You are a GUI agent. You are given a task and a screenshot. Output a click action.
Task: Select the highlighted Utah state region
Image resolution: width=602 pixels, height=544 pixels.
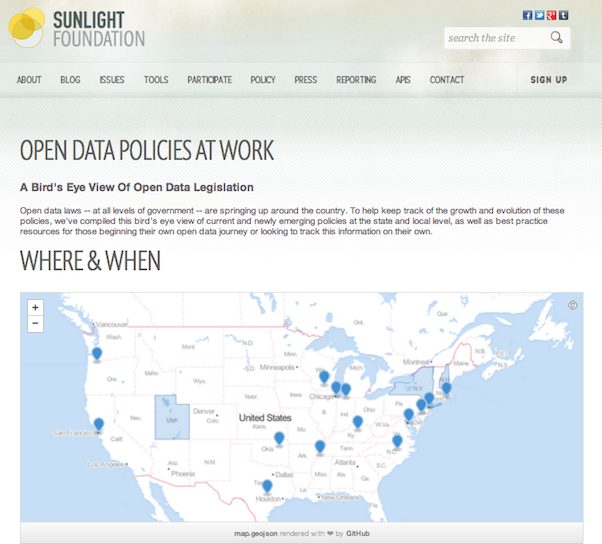(x=169, y=418)
